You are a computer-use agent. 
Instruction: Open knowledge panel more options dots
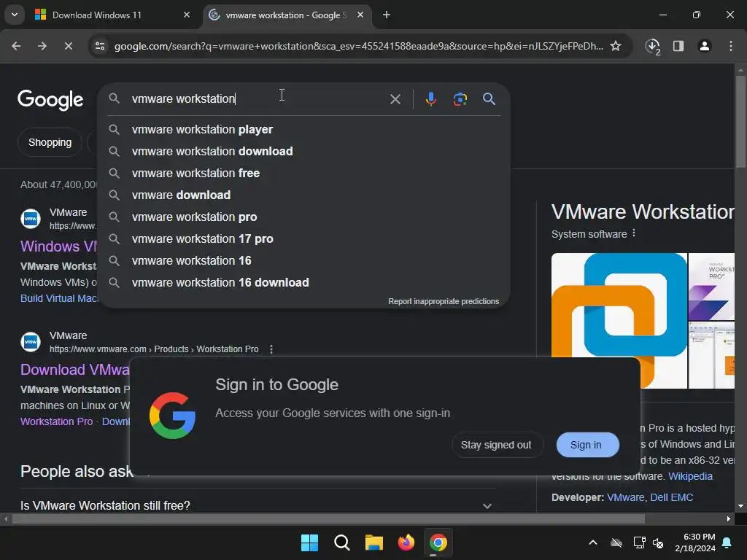pos(634,233)
